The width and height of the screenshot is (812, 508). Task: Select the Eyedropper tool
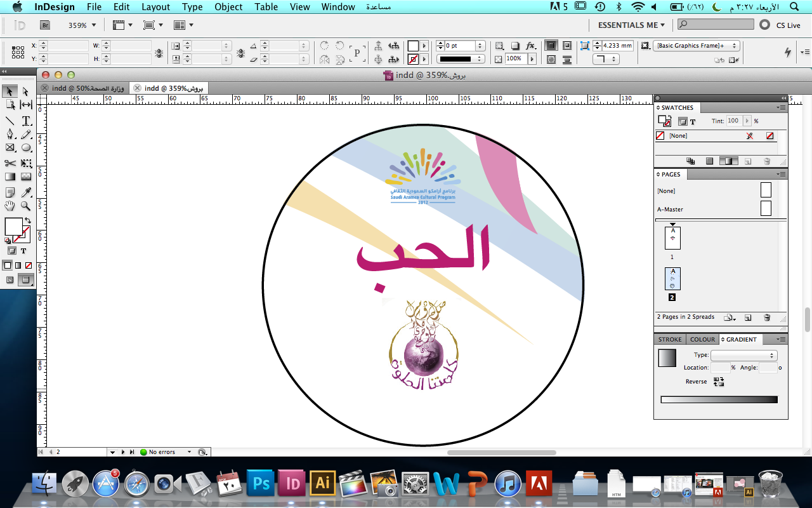coord(26,192)
